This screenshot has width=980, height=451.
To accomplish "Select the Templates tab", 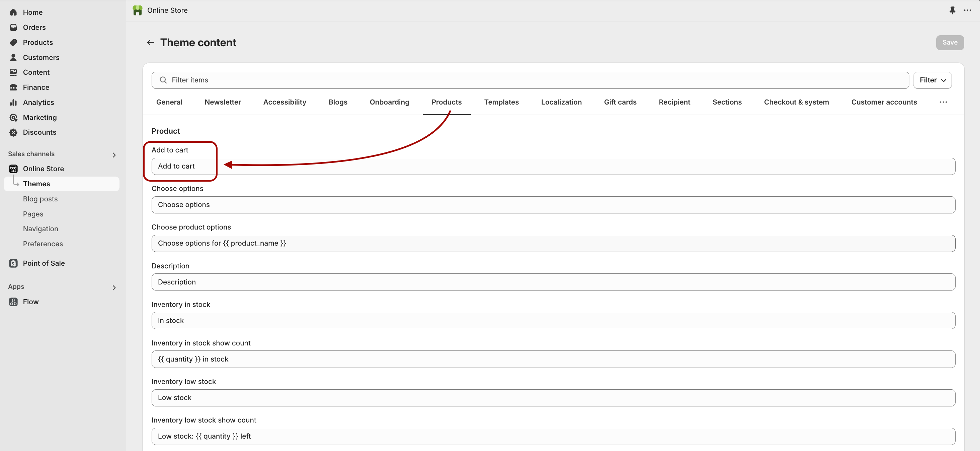I will click(x=501, y=102).
